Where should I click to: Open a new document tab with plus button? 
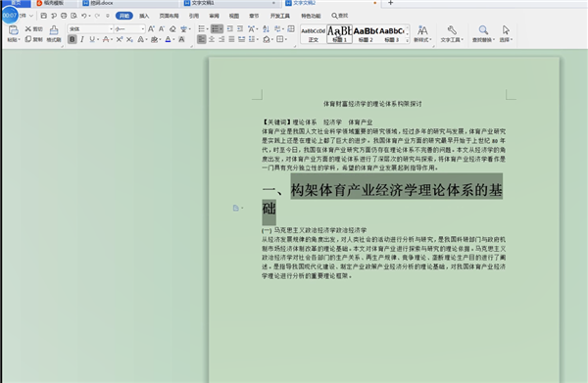[x=390, y=3]
